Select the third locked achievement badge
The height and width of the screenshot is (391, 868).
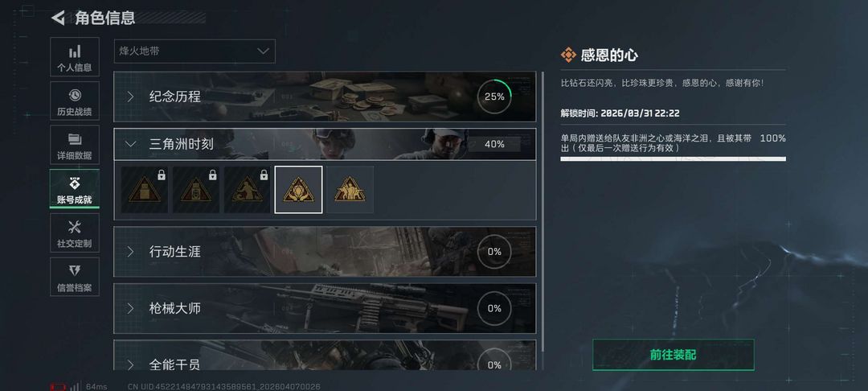coord(248,189)
